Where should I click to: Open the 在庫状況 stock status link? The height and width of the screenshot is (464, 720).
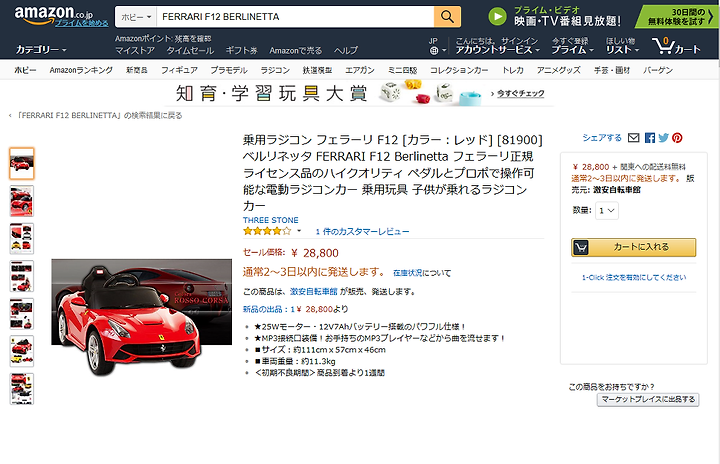(x=407, y=273)
